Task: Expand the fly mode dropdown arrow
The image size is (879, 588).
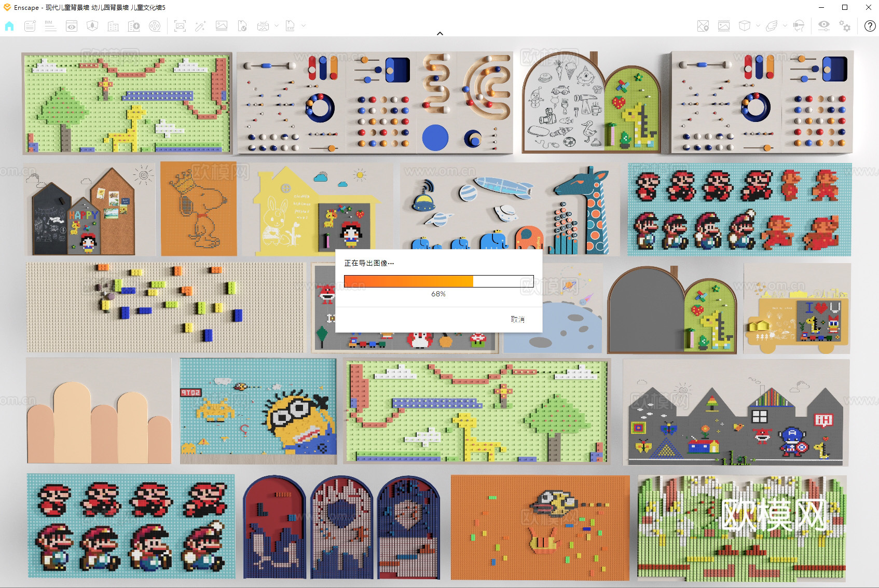Action: [785, 25]
